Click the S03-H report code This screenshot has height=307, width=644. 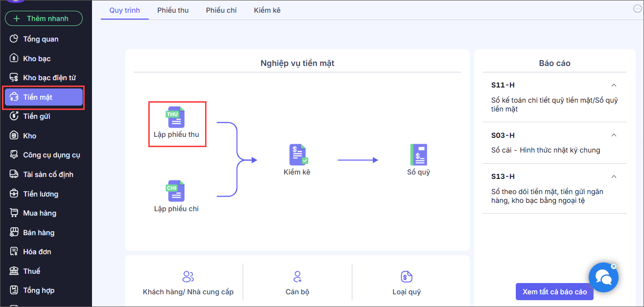coord(503,135)
